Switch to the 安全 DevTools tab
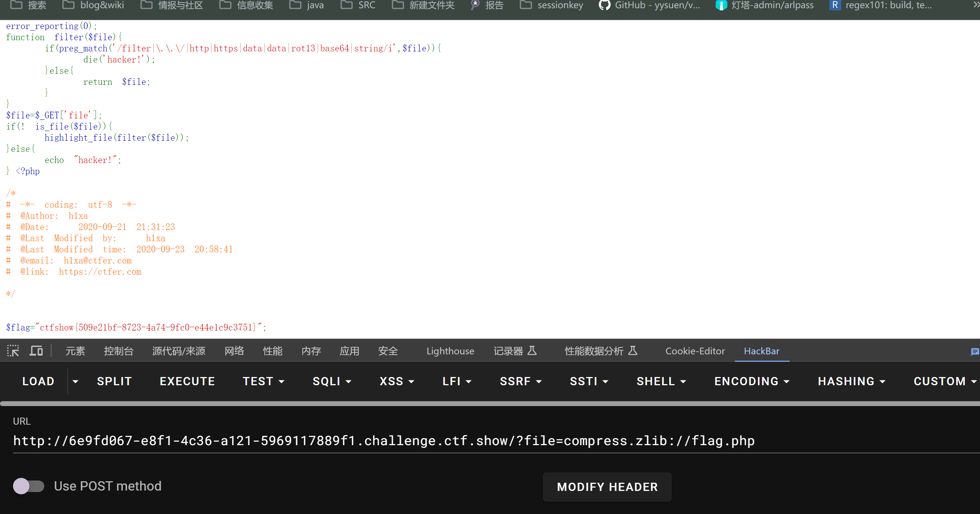The height and width of the screenshot is (514, 980). [x=388, y=351]
